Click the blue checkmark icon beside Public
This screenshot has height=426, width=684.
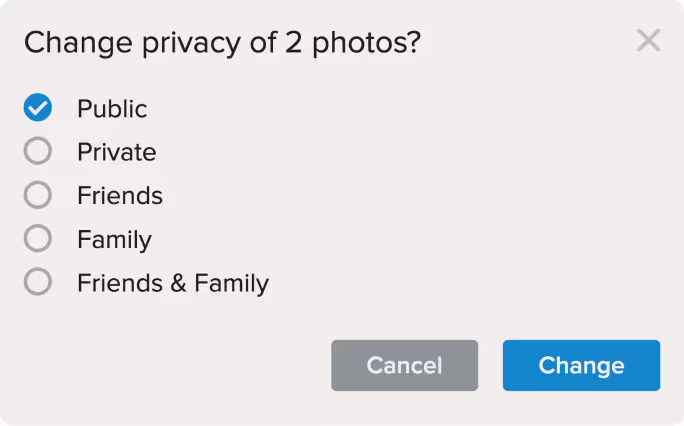(38, 108)
